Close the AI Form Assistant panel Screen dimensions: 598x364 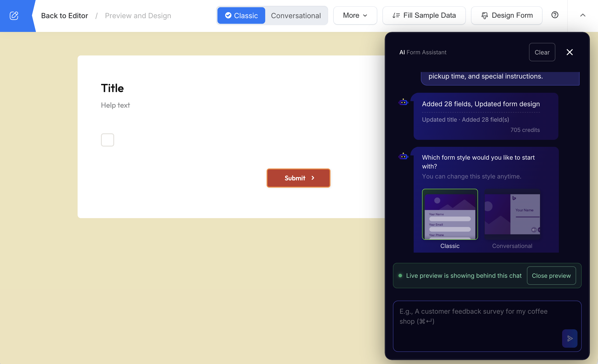pos(570,52)
